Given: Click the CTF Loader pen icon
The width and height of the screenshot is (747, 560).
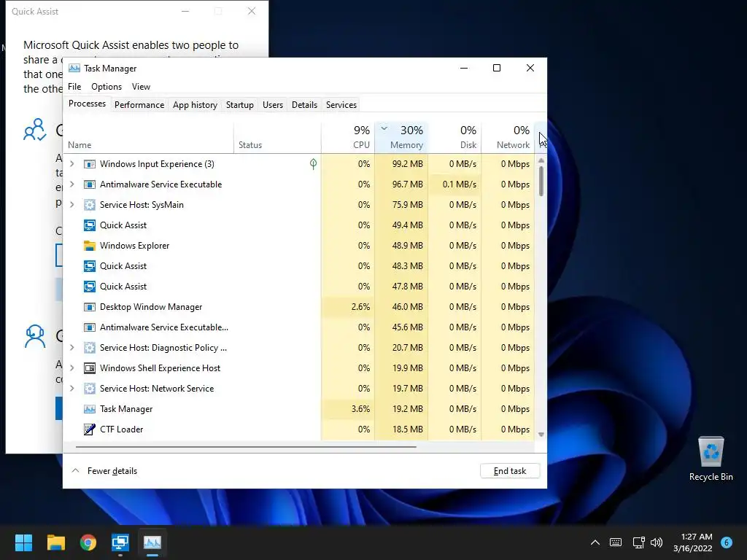Looking at the screenshot, I should pyautogui.click(x=90, y=429).
